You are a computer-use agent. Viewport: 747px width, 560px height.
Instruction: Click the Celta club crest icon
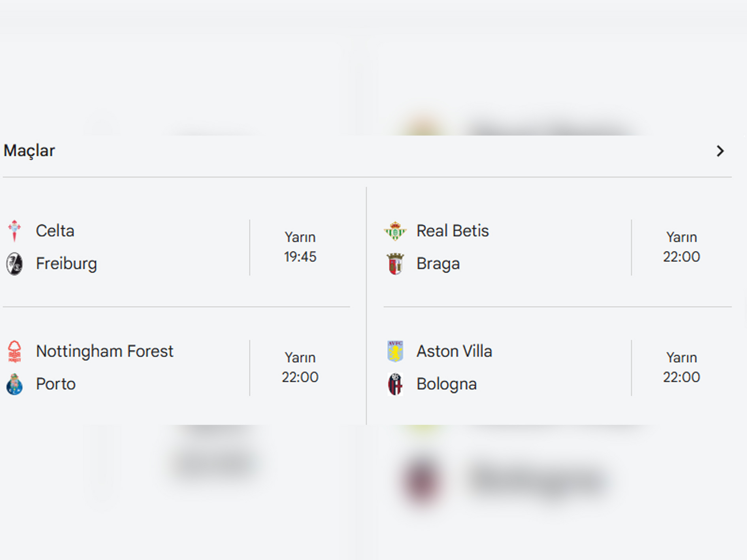click(15, 231)
